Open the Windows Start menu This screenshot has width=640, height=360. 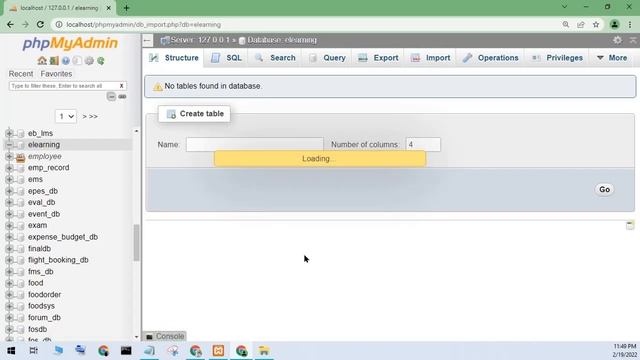tap(11, 351)
